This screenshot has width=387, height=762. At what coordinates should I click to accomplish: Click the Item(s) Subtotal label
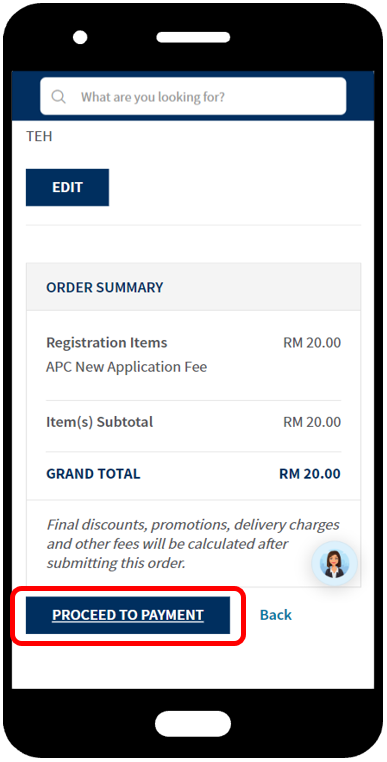click(99, 422)
